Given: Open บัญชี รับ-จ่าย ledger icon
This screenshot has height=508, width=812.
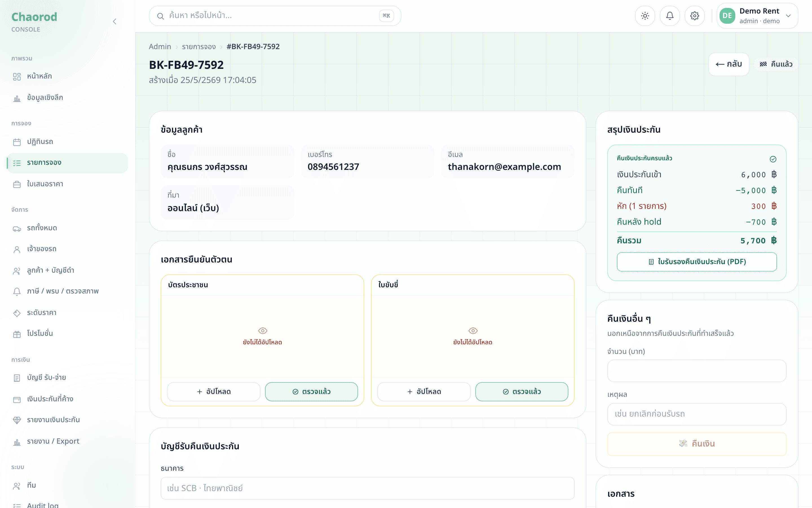Looking at the screenshot, I should tap(17, 378).
